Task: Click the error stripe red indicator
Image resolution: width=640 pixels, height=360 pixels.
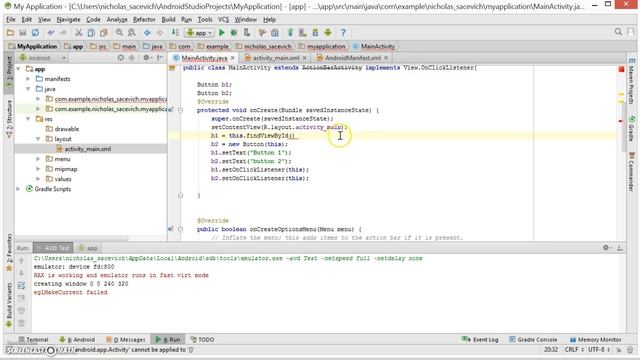Action: [621, 69]
